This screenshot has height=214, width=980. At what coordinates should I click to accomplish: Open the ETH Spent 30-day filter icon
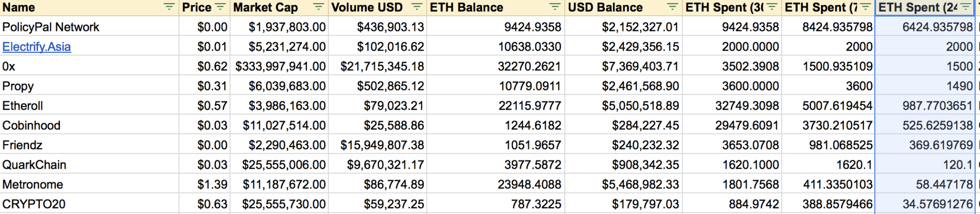[772, 7]
